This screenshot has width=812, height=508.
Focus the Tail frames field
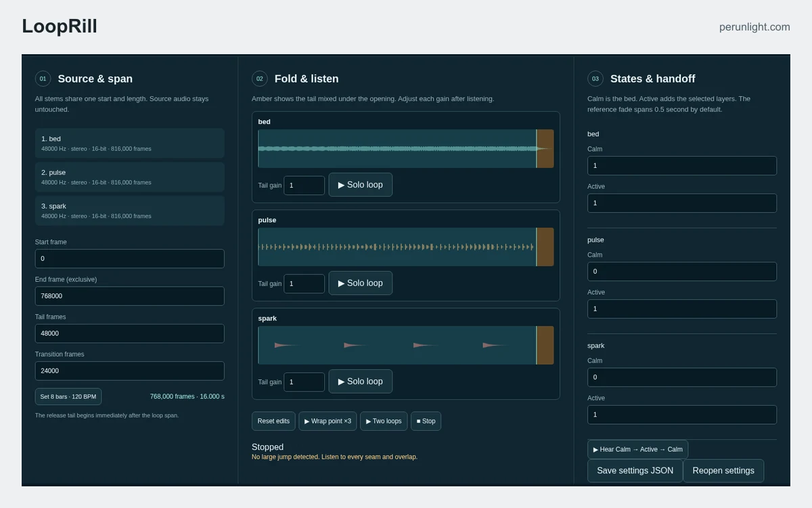pos(130,333)
